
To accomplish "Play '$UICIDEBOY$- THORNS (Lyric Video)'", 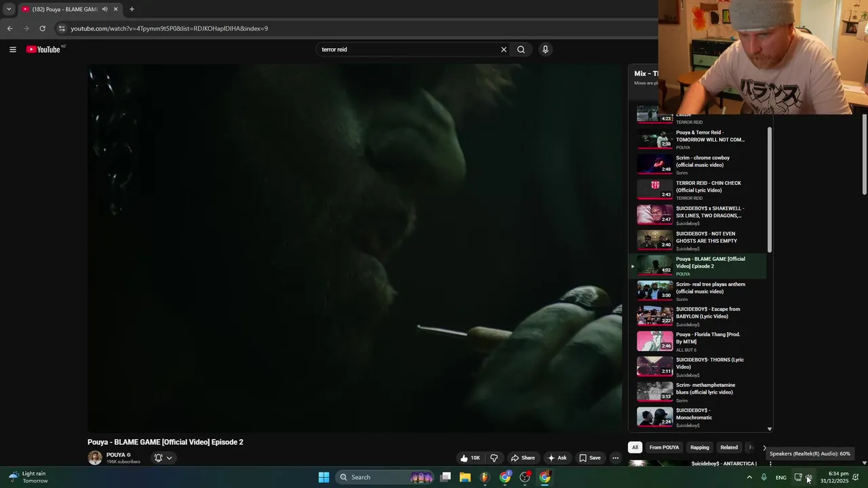I will coord(698,367).
